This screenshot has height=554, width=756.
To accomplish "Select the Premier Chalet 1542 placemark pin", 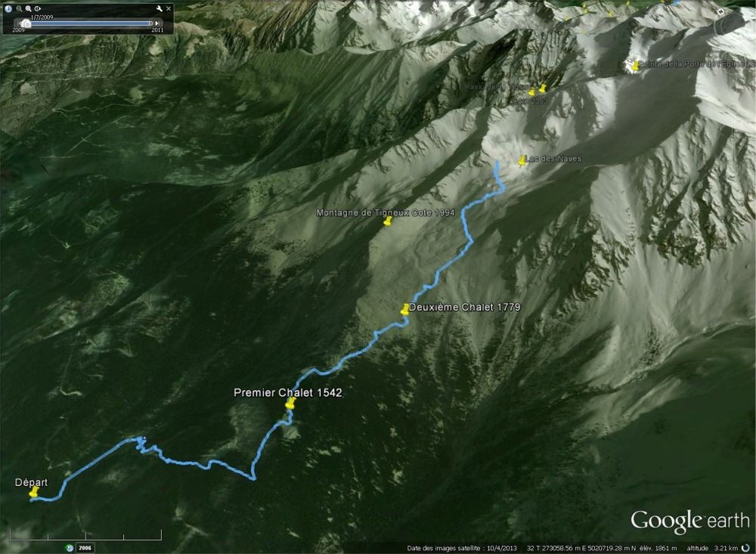I will point(290,404).
